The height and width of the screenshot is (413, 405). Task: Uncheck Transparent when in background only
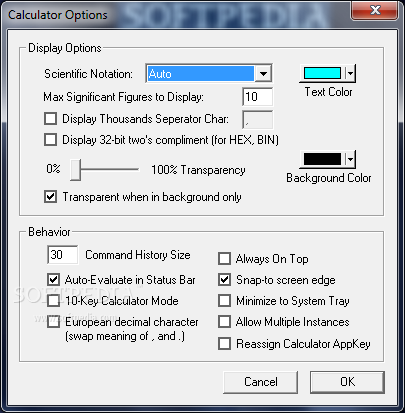point(50,197)
